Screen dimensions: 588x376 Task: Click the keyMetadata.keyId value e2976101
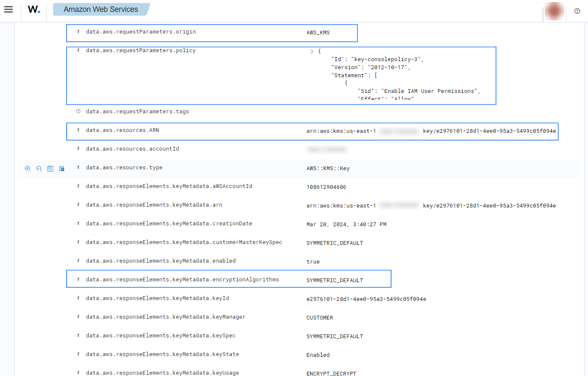coord(366,299)
